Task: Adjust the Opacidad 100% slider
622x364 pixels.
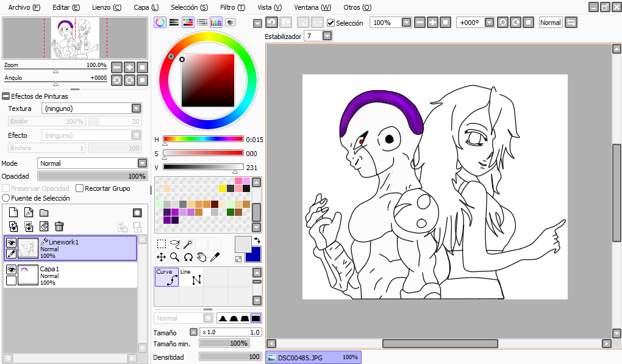Action: click(93, 176)
